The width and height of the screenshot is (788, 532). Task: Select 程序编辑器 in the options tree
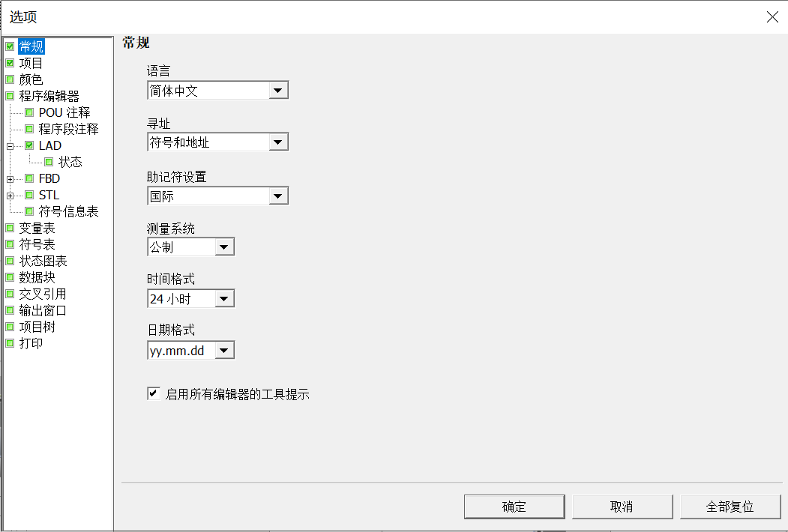[49, 96]
